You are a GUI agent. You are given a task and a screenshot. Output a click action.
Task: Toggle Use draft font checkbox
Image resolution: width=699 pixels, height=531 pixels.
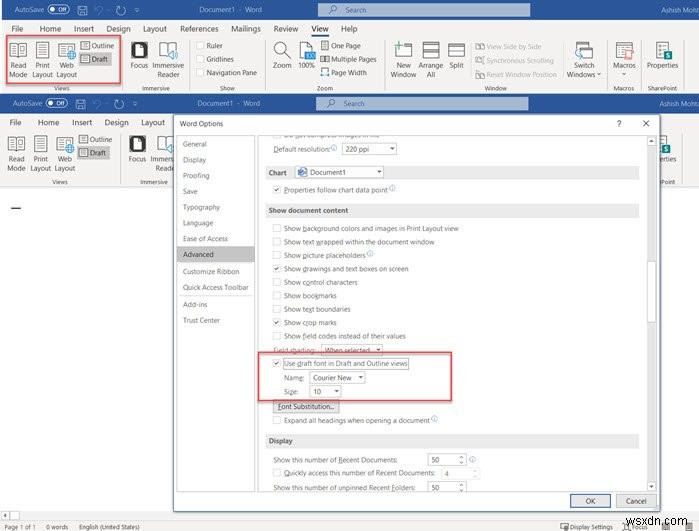pyautogui.click(x=276, y=363)
